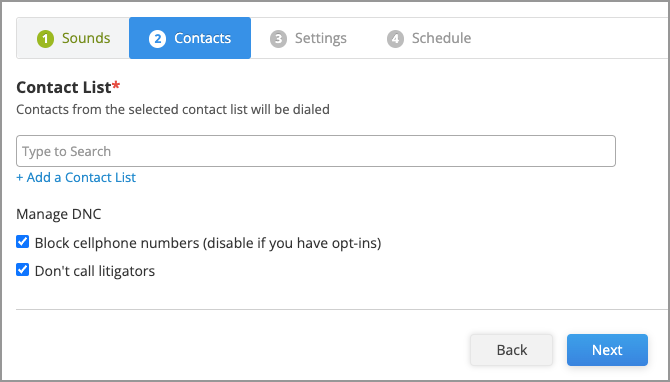Proceed with the blue Next button

(607, 350)
